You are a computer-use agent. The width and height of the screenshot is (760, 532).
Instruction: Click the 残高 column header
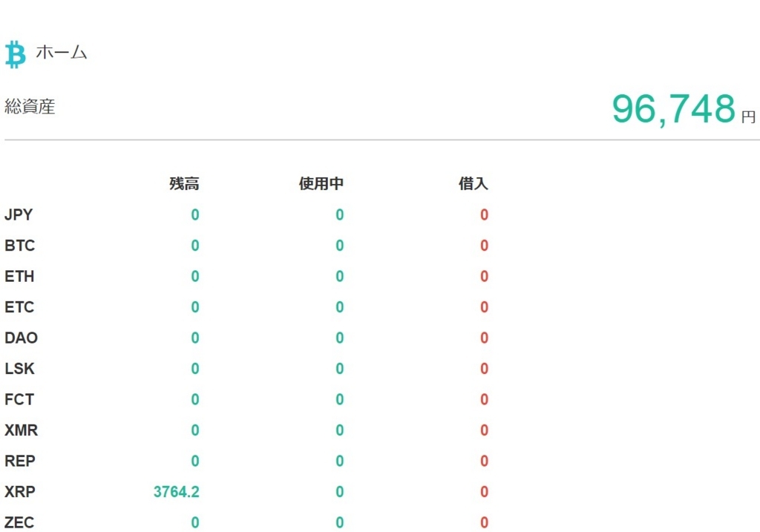(x=184, y=183)
